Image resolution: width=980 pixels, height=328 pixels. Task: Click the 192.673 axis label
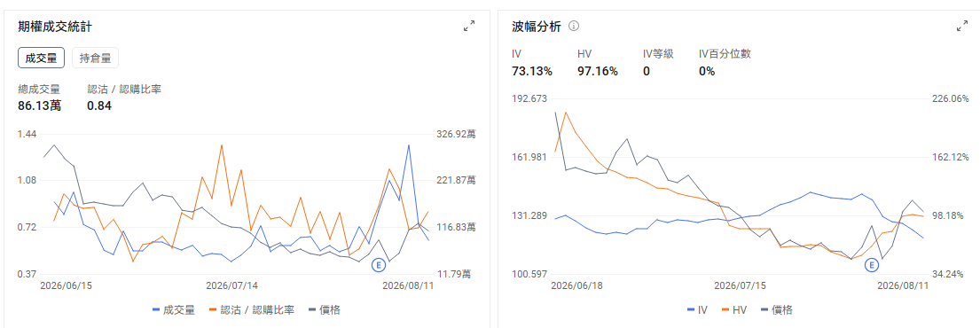point(529,98)
